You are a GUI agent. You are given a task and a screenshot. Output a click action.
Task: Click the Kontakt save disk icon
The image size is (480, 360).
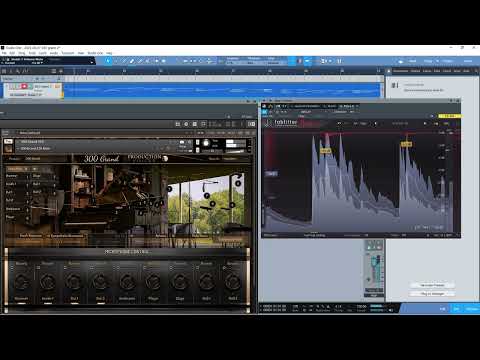click(195, 124)
